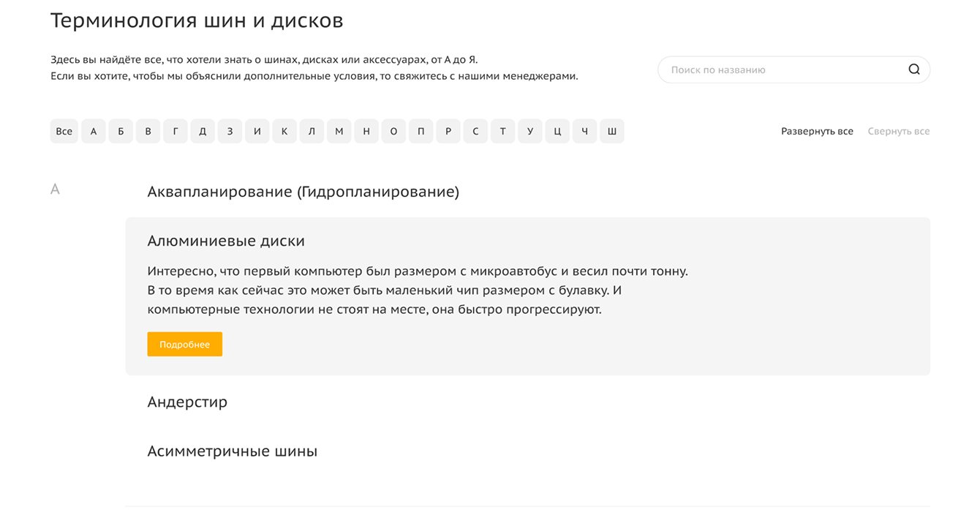The height and width of the screenshot is (518, 980).
Task: Choose the letter «М» filter
Action: pos(339,131)
